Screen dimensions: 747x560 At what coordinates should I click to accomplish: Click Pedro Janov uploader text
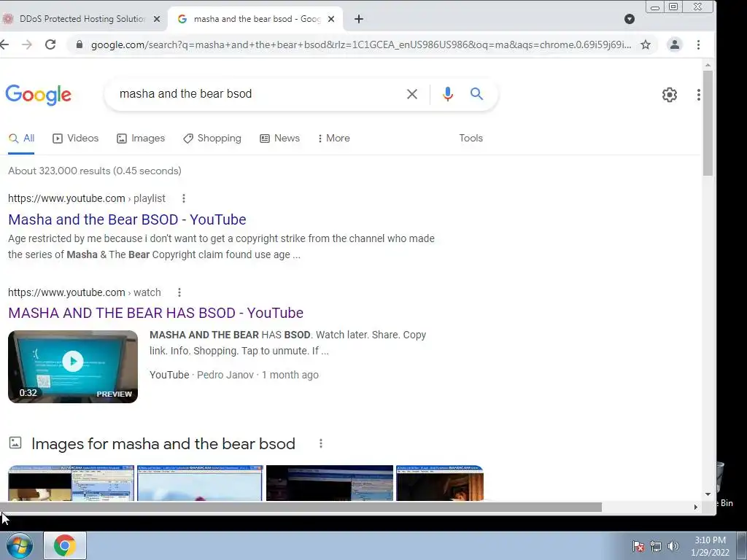(x=225, y=376)
